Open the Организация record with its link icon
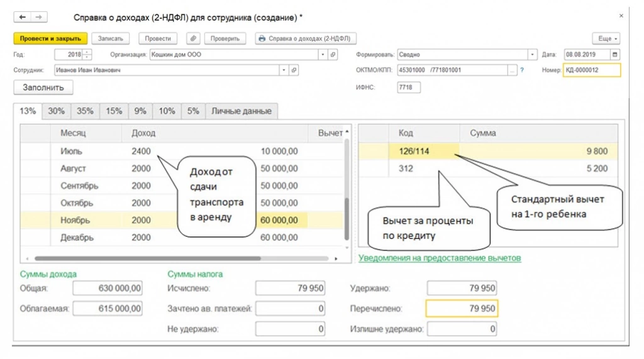The image size is (644, 359). [333, 54]
